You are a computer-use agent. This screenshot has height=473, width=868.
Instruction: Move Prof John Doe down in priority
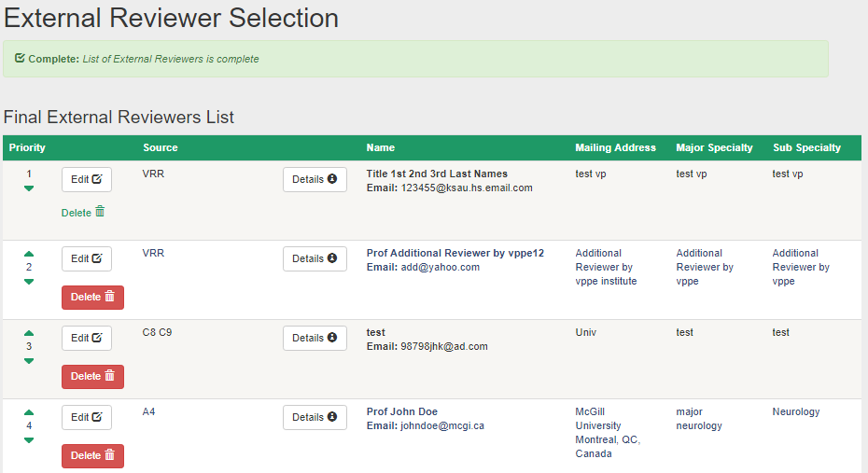tap(29, 440)
